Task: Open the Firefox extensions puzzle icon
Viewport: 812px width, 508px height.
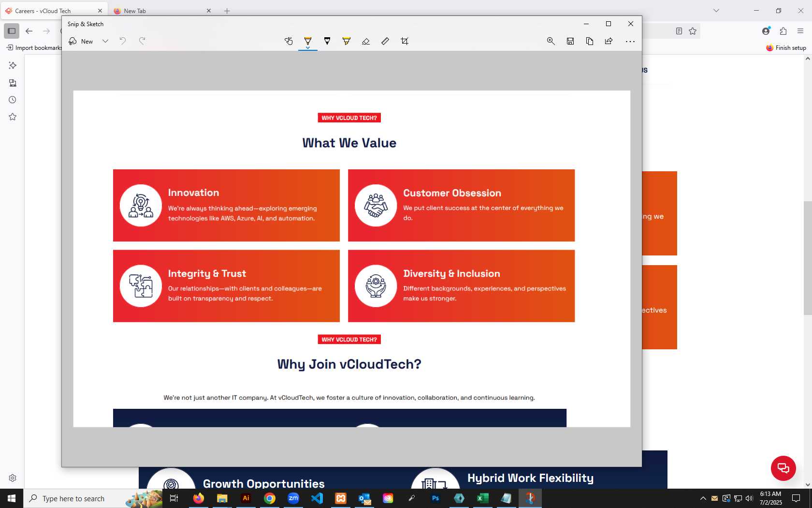Action: click(x=783, y=31)
